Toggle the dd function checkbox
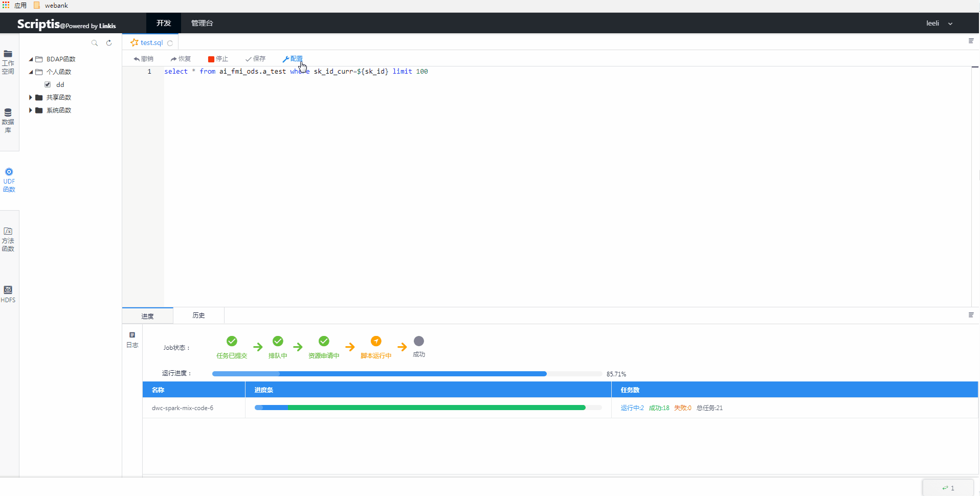The width and height of the screenshot is (980, 496). [x=48, y=85]
